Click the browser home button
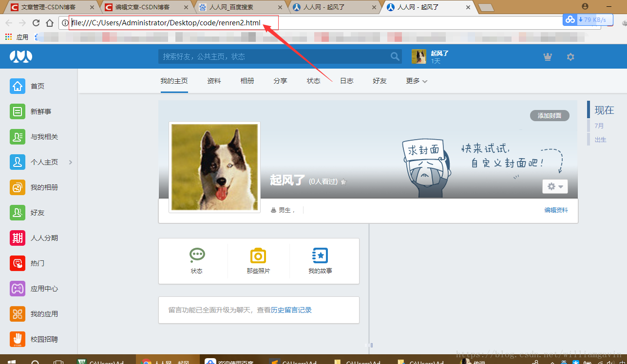The width and height of the screenshot is (627, 364). (x=50, y=23)
